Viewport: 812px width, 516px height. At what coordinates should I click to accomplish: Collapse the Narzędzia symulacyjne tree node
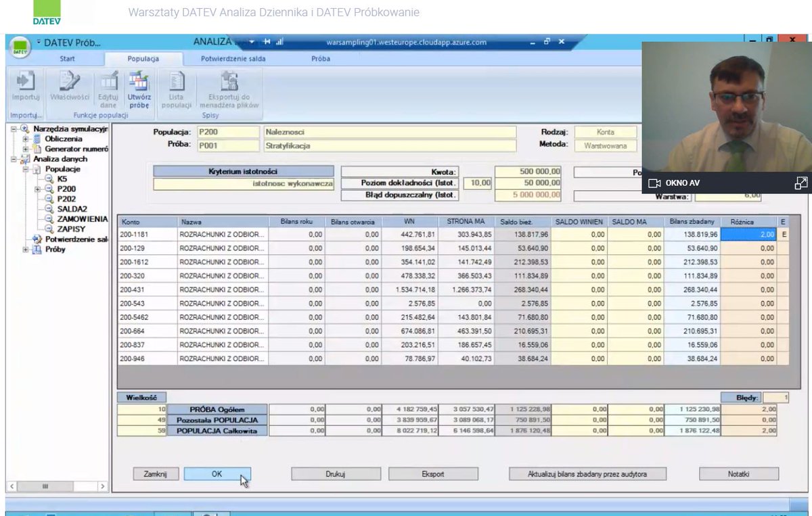click(x=13, y=129)
